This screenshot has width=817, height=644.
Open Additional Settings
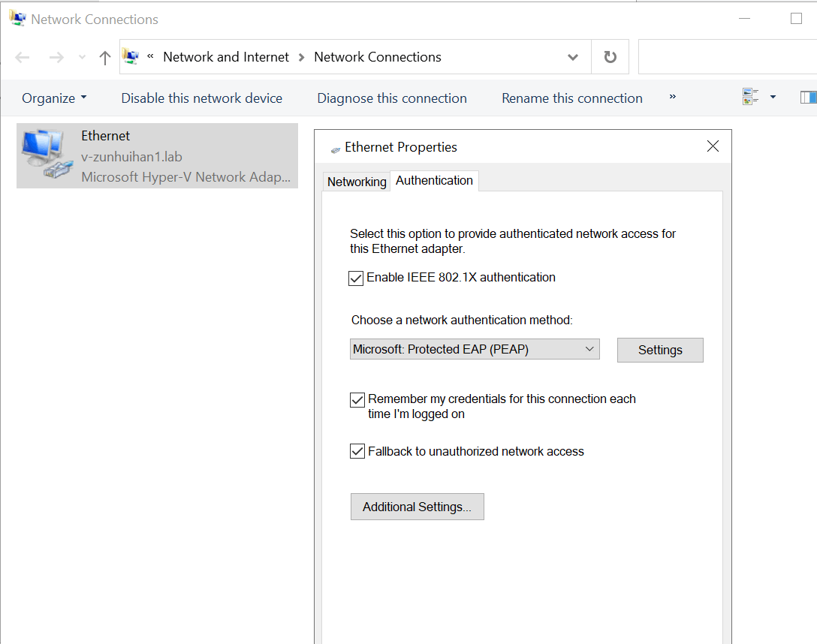pyautogui.click(x=417, y=507)
